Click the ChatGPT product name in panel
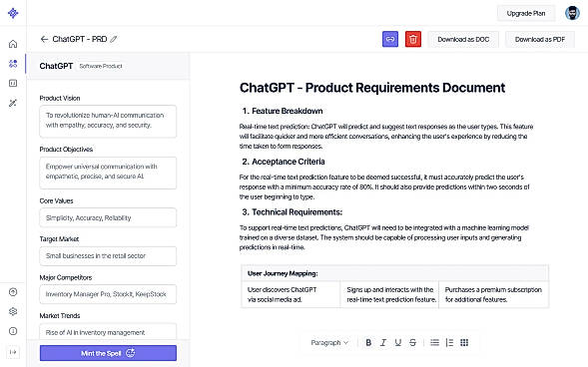The height and width of the screenshot is (367, 588). (56, 66)
